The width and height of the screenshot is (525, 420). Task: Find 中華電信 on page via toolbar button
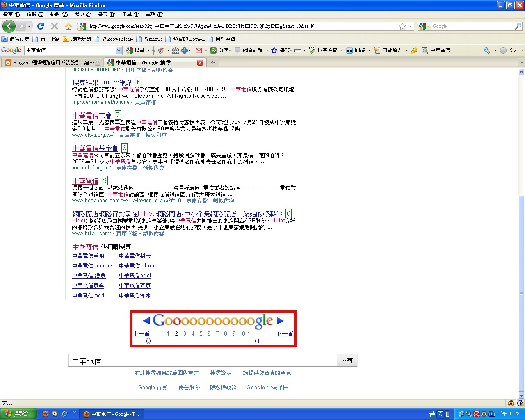pos(436,50)
